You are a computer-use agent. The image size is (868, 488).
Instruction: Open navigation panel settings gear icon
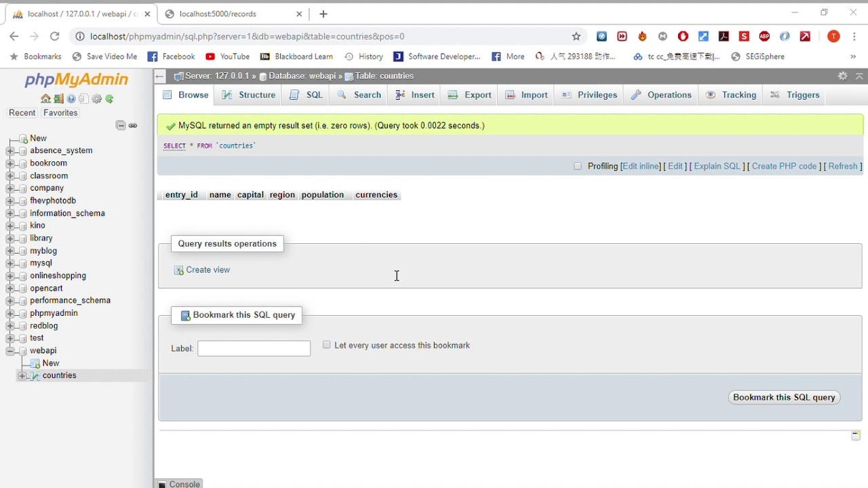pos(97,99)
